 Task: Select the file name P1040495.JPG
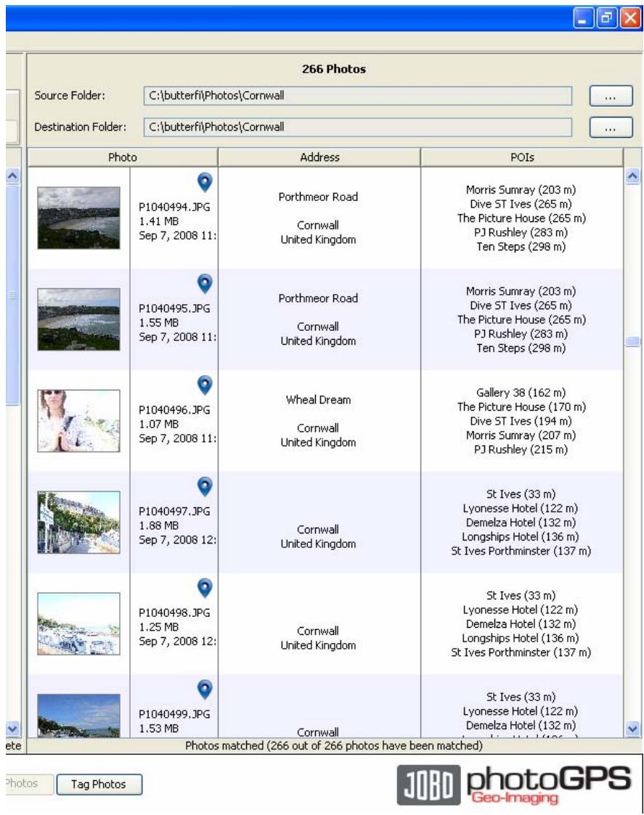pos(174,308)
